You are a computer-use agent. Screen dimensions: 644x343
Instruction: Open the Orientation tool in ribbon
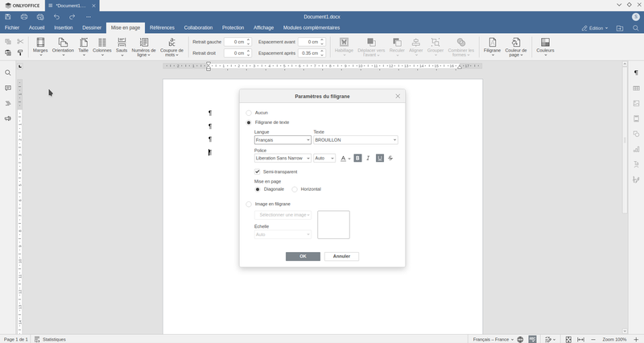(x=63, y=43)
